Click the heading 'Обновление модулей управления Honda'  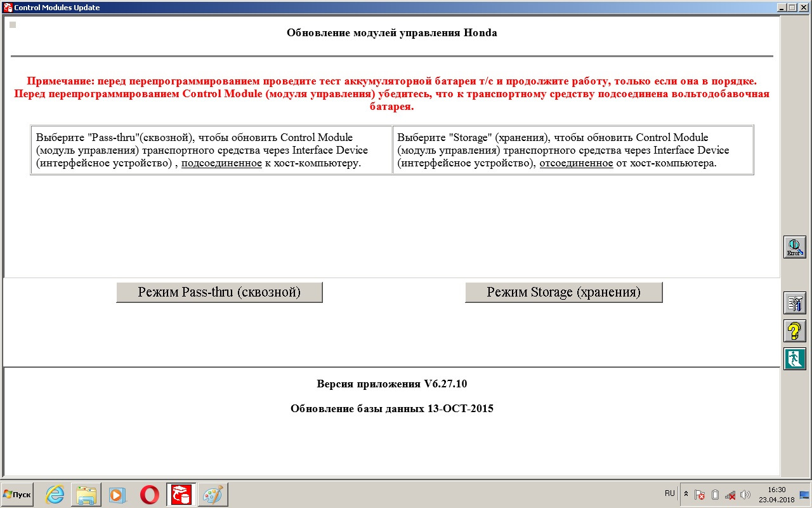click(x=392, y=33)
